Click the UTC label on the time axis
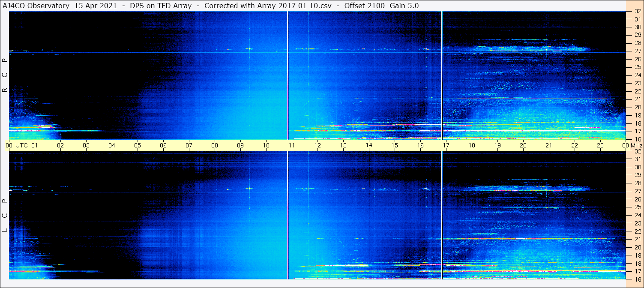 [21, 145]
